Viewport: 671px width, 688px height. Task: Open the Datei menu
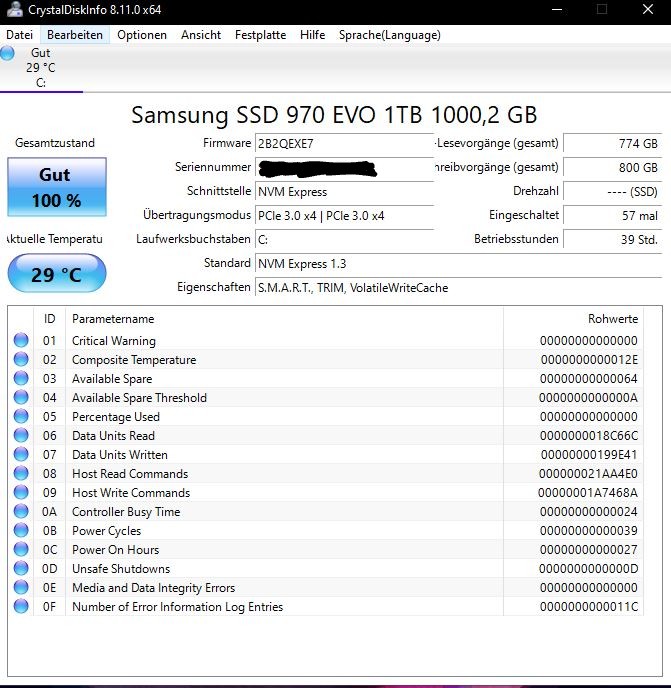(x=19, y=35)
